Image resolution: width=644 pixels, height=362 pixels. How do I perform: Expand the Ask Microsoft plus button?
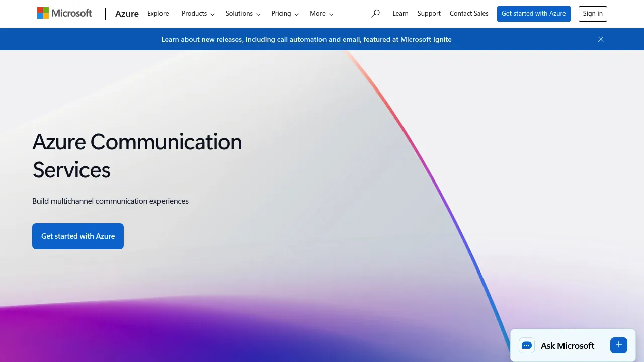(619, 345)
